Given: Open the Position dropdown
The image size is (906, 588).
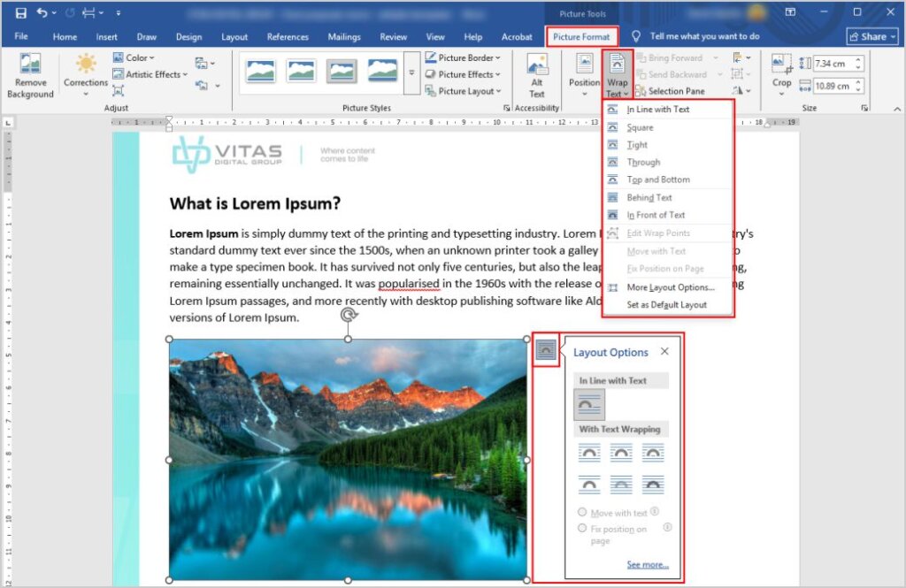Looking at the screenshot, I should pos(584,75).
